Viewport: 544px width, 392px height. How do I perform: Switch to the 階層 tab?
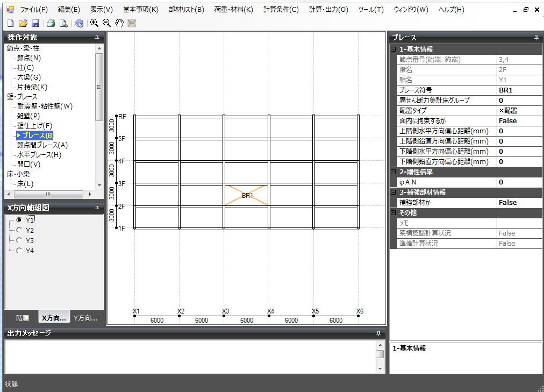point(22,318)
